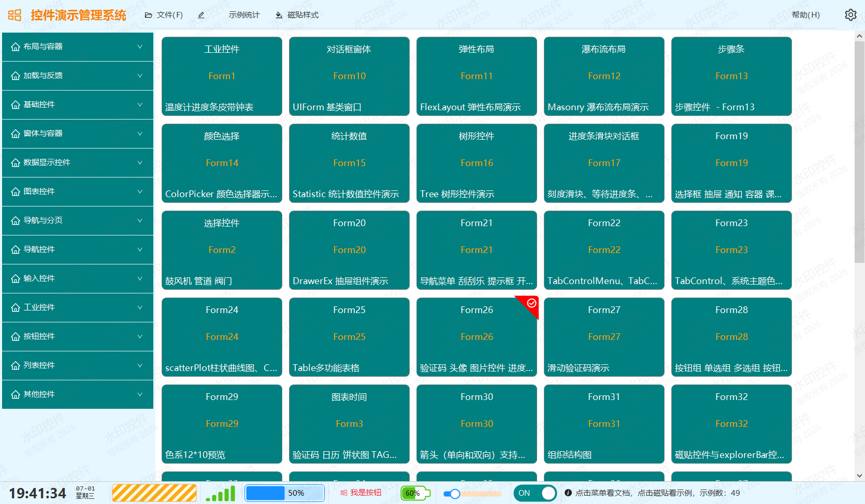Click the scrollbar down arrow

(x=859, y=476)
